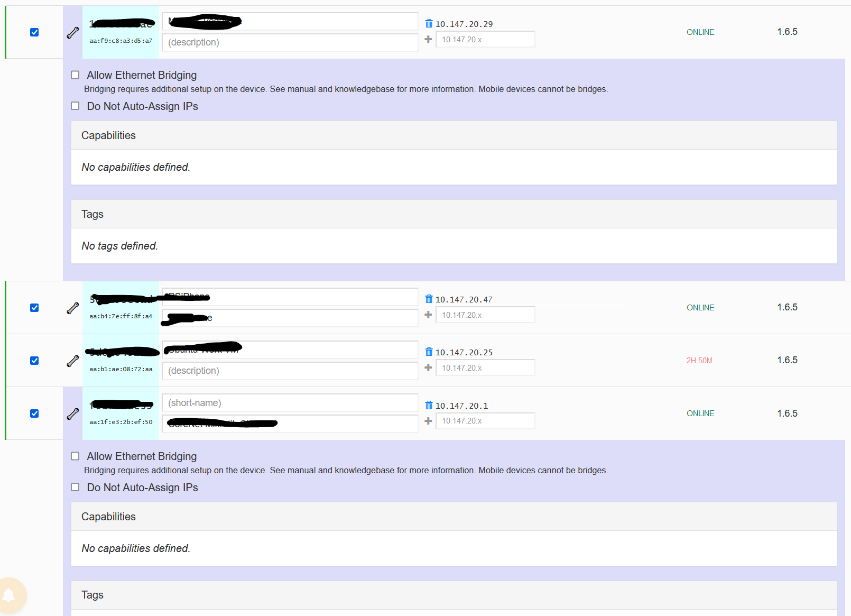Enable Do Not Auto-Assign IPs for top member
This screenshot has width=851, height=616.
pyautogui.click(x=75, y=106)
